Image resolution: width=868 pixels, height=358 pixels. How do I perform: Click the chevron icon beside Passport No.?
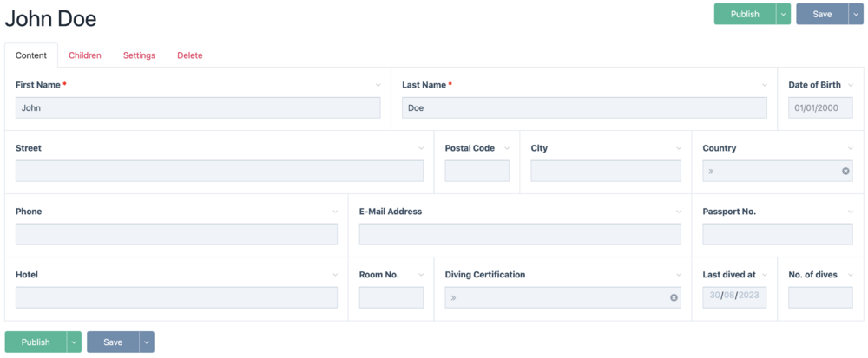pos(851,212)
